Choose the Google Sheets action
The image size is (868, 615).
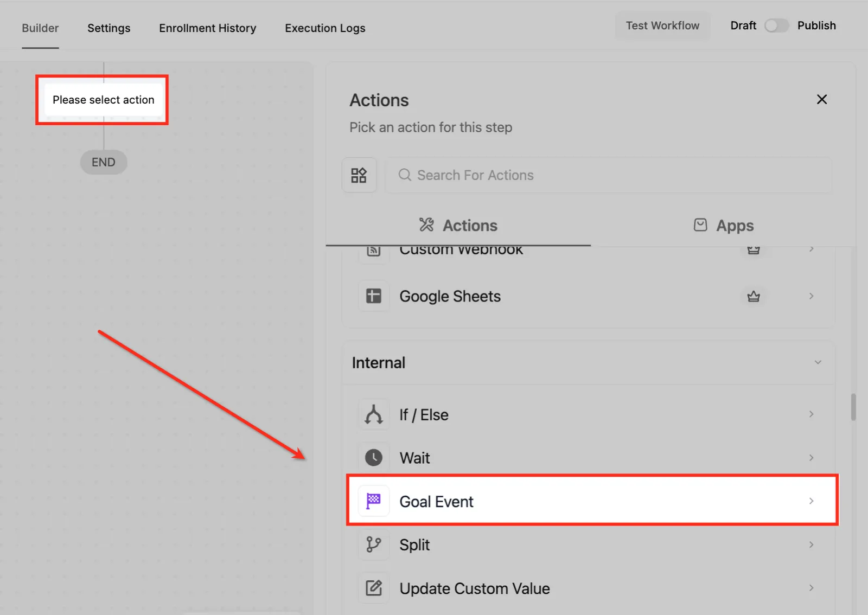588,296
